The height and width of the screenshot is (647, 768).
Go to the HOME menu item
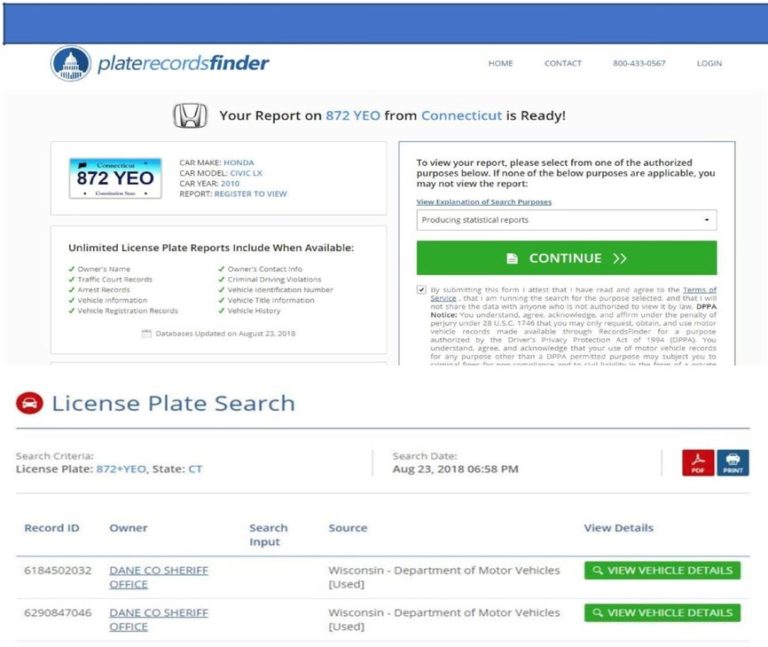click(x=500, y=64)
